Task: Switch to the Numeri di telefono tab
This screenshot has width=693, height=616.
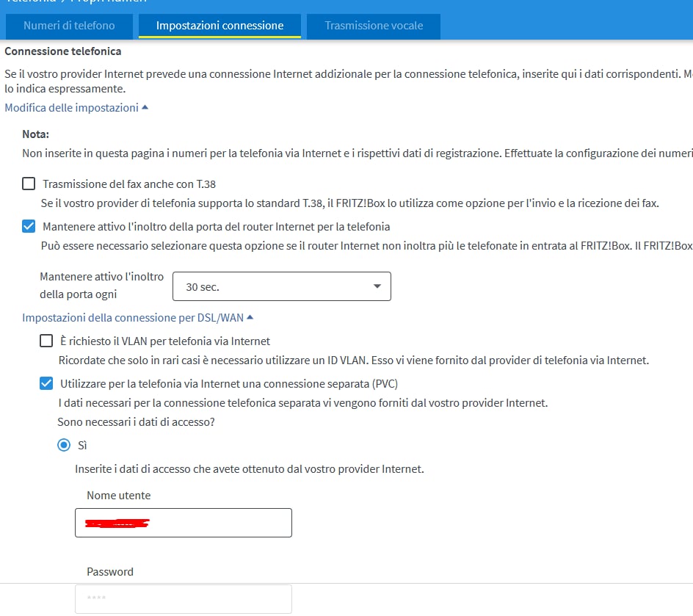Action: point(70,26)
